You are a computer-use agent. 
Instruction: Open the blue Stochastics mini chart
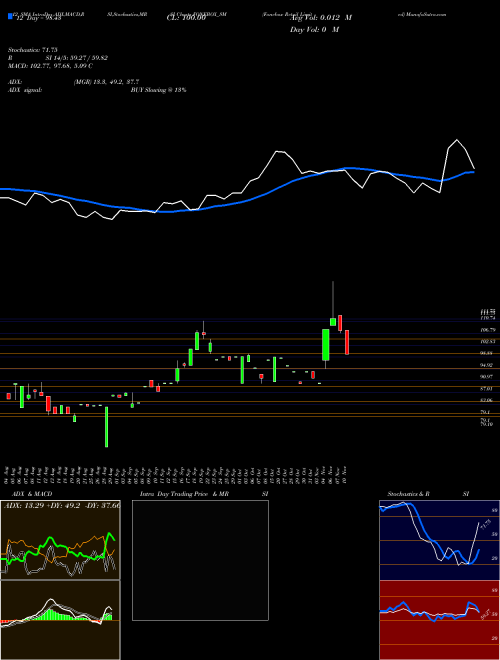(x=439, y=540)
